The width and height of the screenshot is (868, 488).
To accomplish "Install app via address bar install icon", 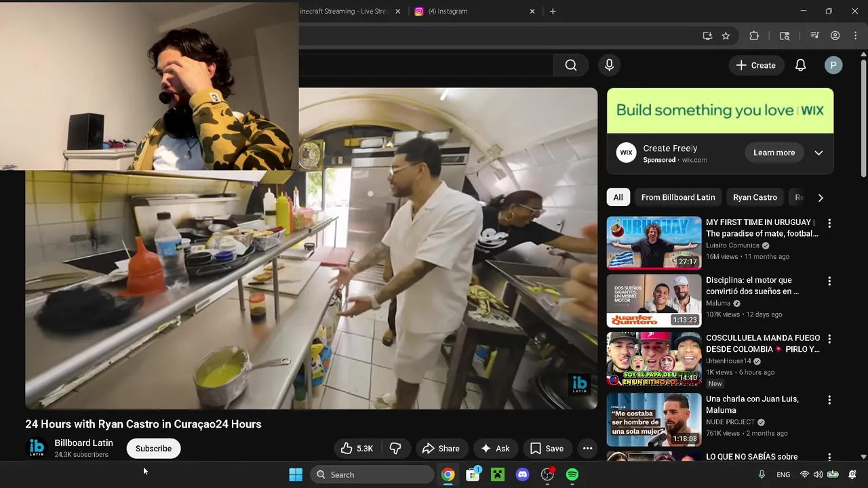I will click(x=707, y=36).
